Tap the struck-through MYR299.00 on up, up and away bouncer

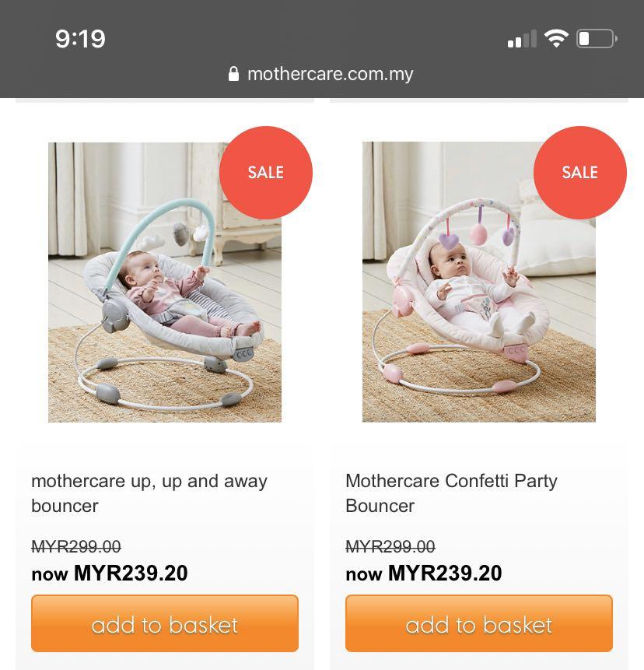(76, 546)
